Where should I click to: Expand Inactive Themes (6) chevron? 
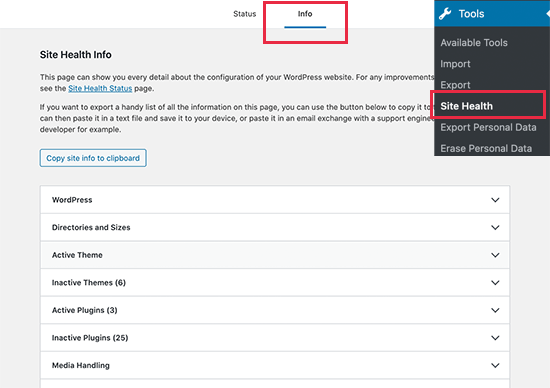click(495, 283)
